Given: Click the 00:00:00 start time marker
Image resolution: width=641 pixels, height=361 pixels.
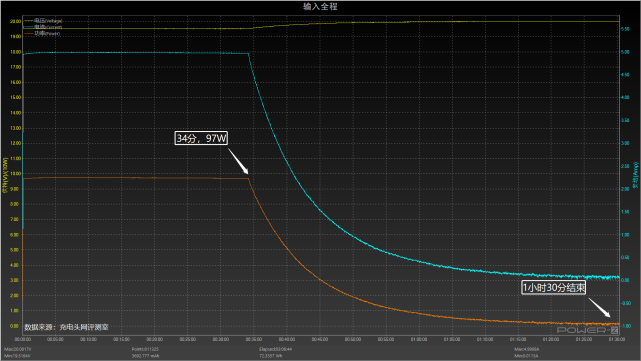Looking at the screenshot, I should click(23, 339).
